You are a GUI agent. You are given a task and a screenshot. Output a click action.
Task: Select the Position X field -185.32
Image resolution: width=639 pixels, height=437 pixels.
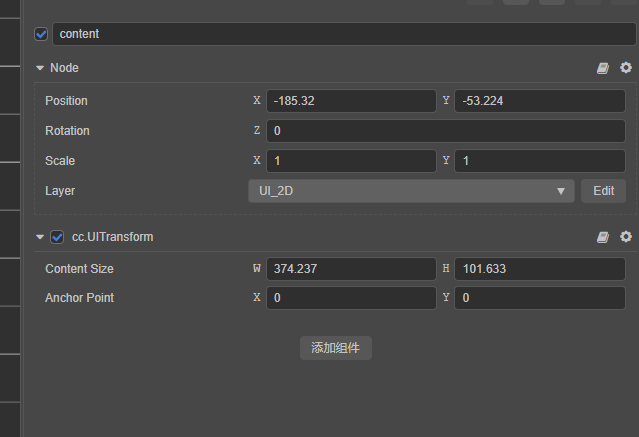pyautogui.click(x=351, y=101)
